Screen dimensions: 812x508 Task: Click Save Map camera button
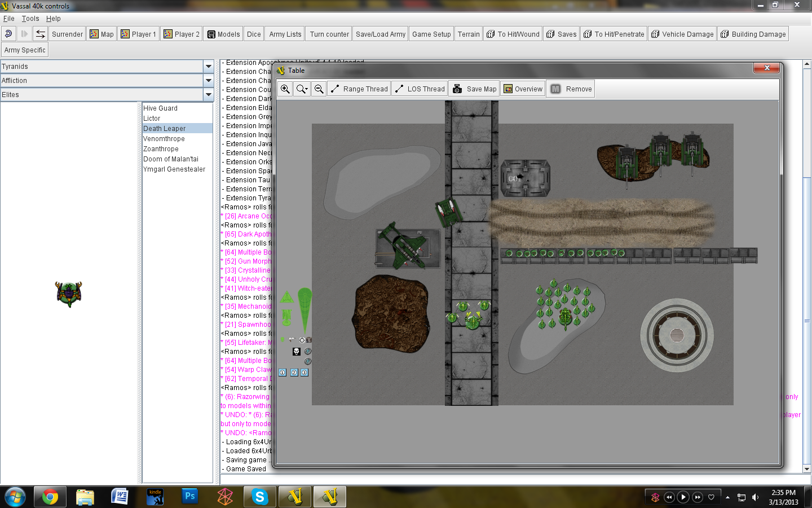click(x=474, y=89)
